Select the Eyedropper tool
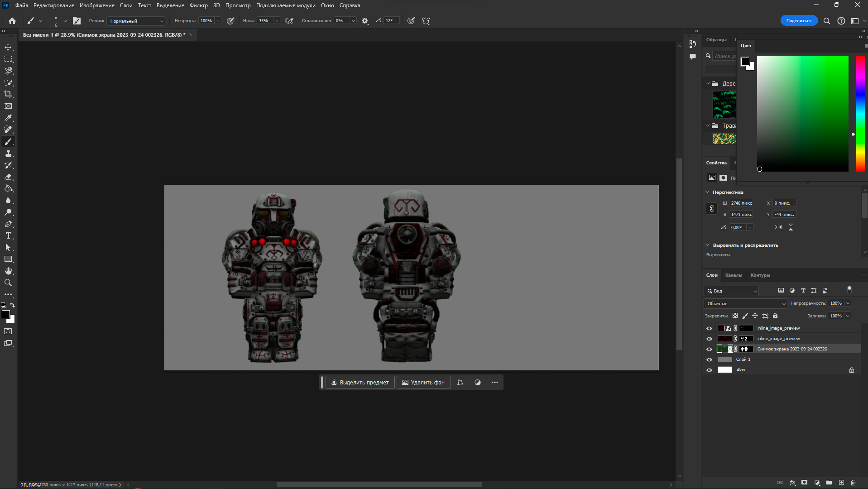This screenshot has width=868, height=489. pos(8,118)
